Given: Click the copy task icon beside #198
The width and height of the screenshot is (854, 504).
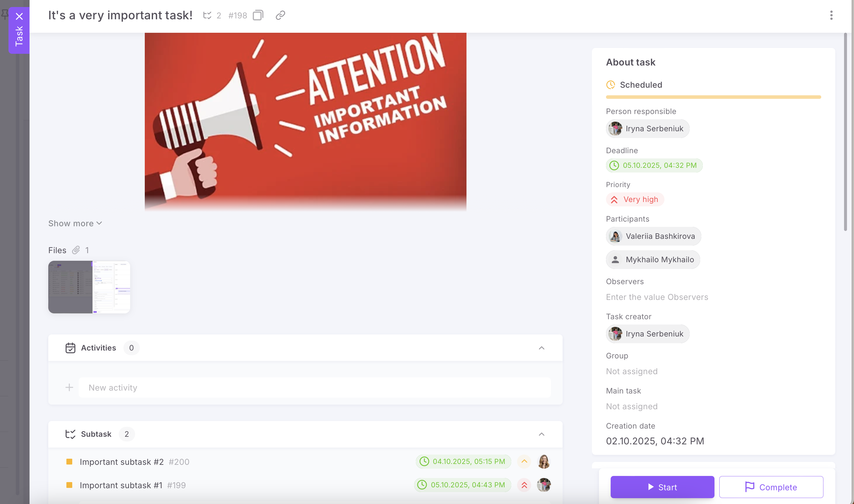Looking at the screenshot, I should [258, 15].
